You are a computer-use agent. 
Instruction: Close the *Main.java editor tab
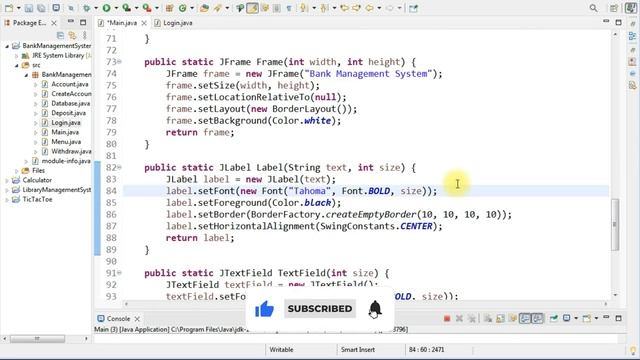144,23
